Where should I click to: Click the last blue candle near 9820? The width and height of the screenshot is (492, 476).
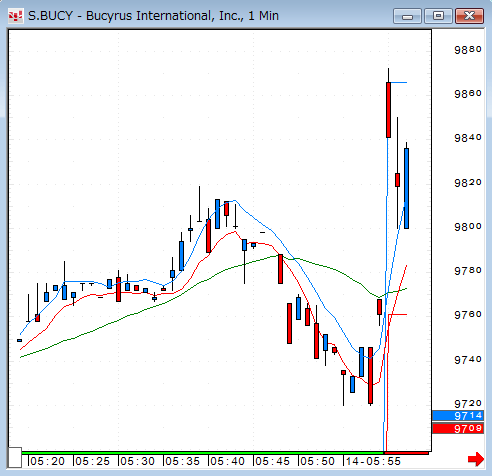[406, 188]
